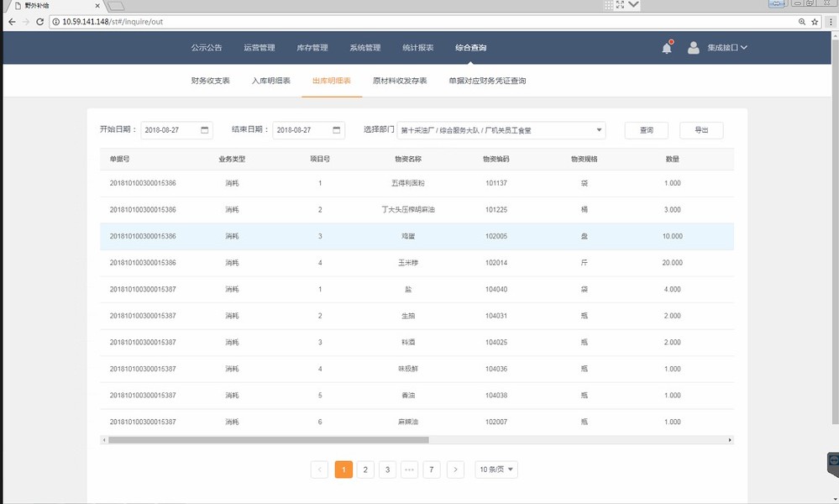The width and height of the screenshot is (839, 504).
Task: Open the 系统管理 menu
Action: click(365, 48)
